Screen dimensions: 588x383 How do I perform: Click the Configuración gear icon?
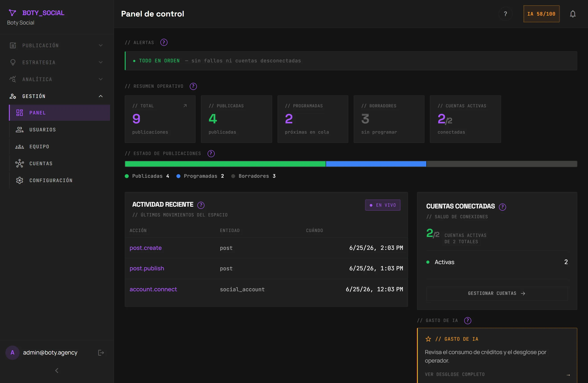(x=20, y=181)
